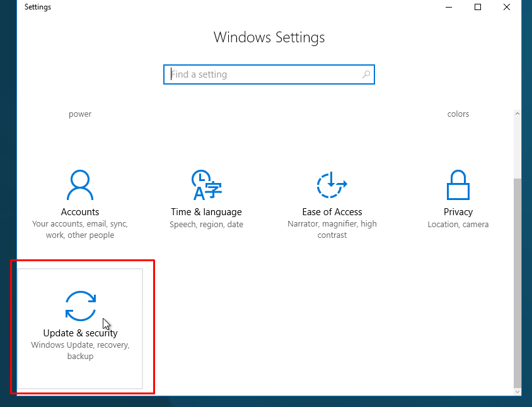Screen dimensions: 532x407
Task: Click the Time & language title
Action: pyautogui.click(x=206, y=212)
